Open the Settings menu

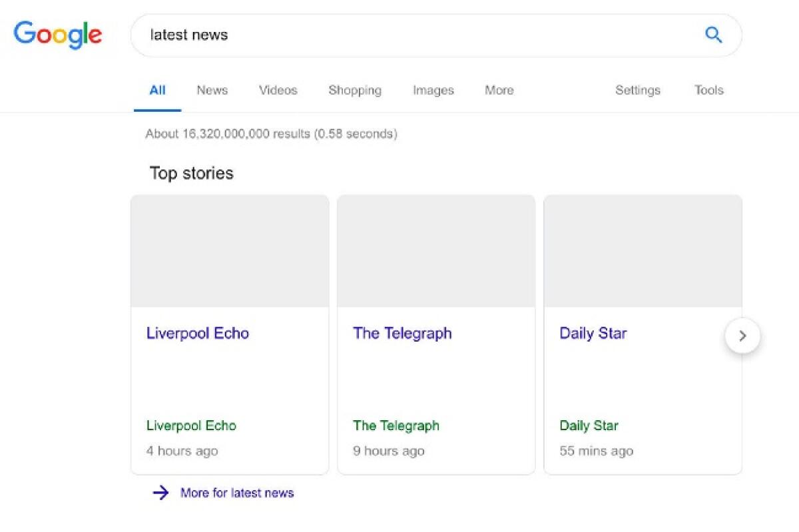coord(637,90)
